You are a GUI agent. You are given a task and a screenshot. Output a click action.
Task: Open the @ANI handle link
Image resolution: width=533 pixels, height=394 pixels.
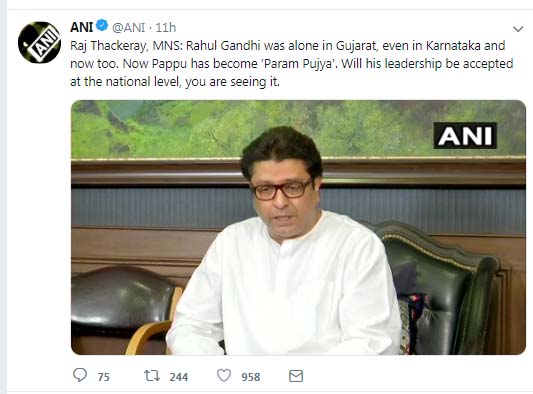tap(128, 27)
